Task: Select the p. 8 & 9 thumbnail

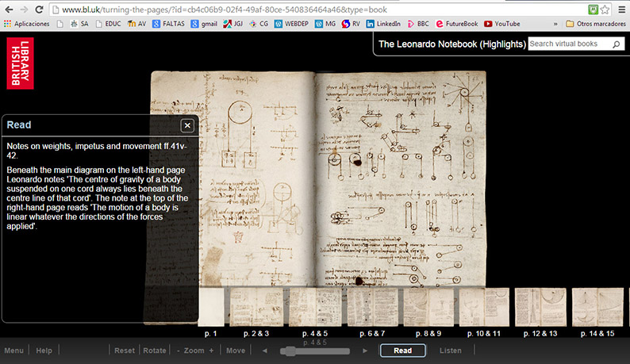Action: 428,308
